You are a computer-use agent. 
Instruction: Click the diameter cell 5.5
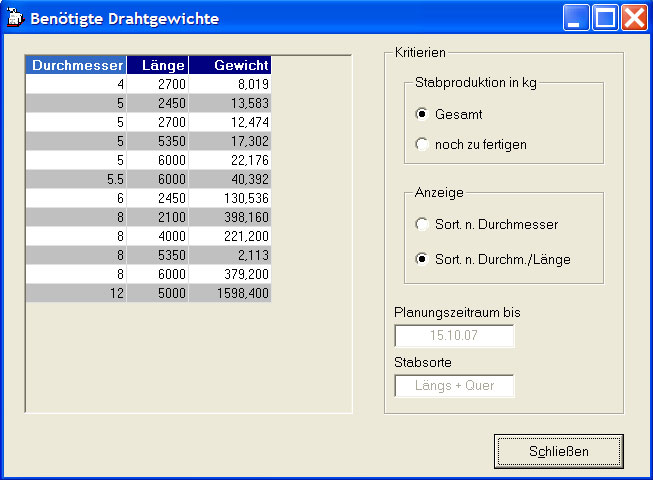tap(76, 179)
